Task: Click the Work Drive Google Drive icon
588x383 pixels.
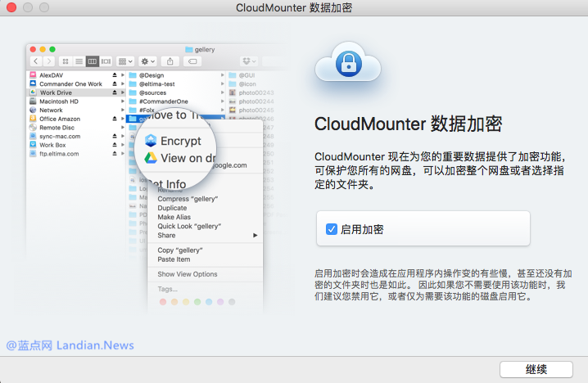Action: (33, 92)
